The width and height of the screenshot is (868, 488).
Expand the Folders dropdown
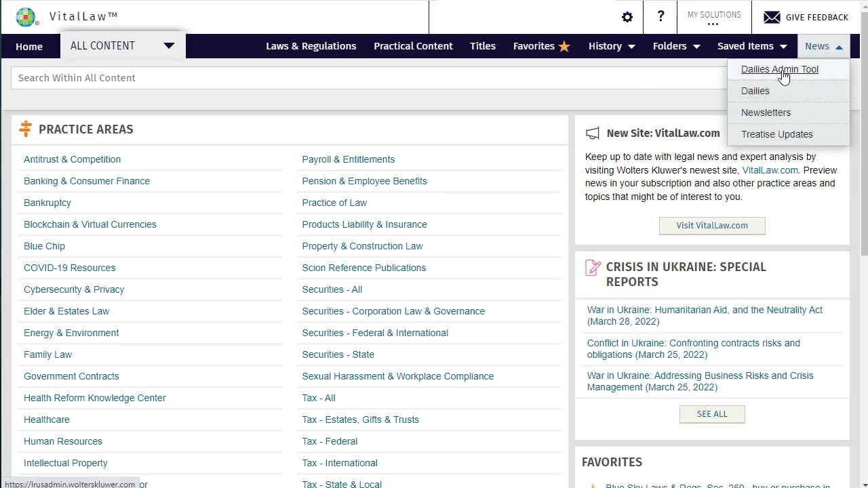pyautogui.click(x=676, y=46)
